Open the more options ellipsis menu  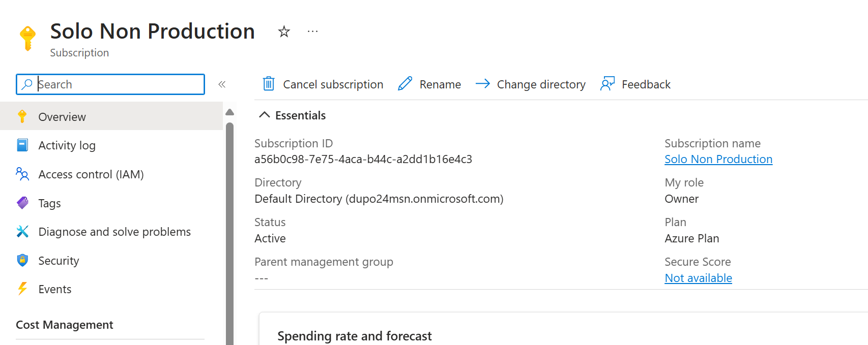[313, 32]
